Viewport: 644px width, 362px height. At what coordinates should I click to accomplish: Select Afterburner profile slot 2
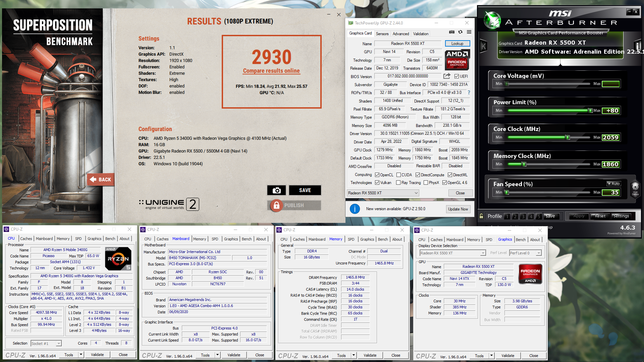(x=515, y=217)
